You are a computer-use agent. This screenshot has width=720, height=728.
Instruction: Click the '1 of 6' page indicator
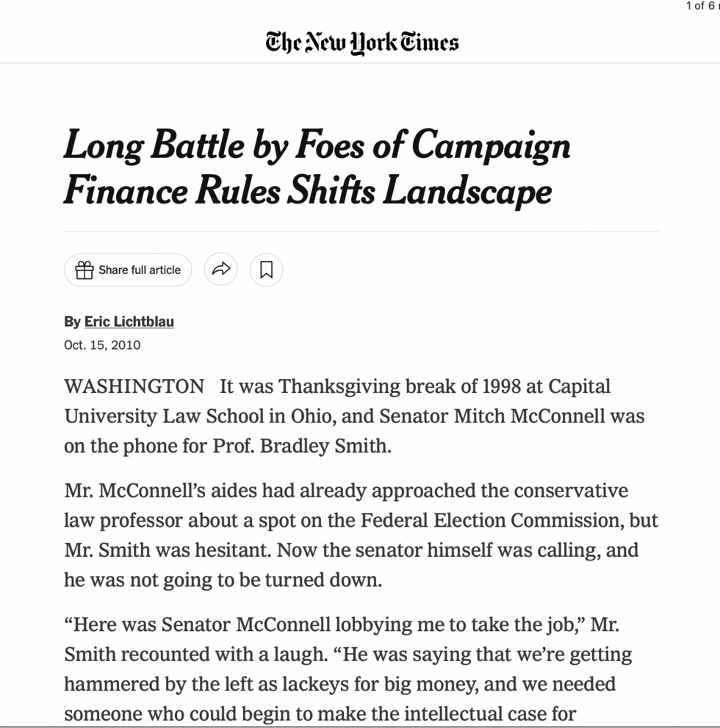[x=701, y=6]
